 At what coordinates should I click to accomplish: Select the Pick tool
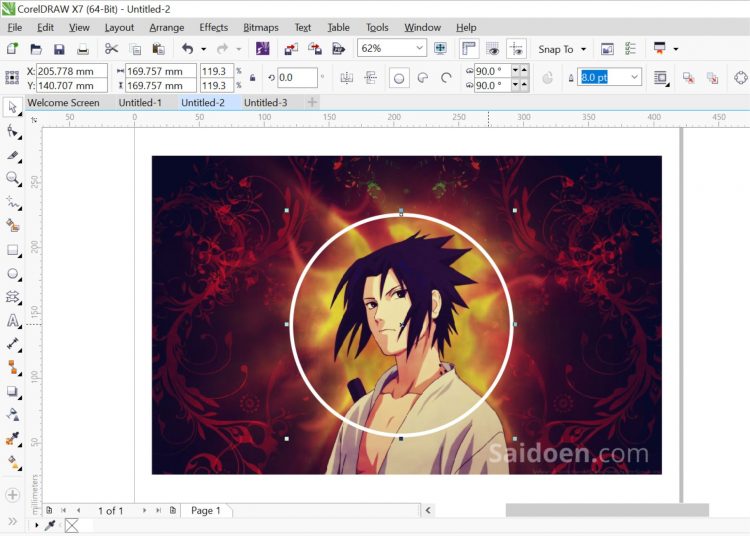(x=12, y=107)
